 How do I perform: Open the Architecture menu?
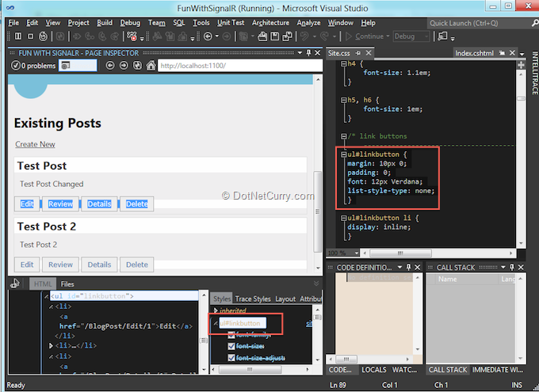(270, 23)
